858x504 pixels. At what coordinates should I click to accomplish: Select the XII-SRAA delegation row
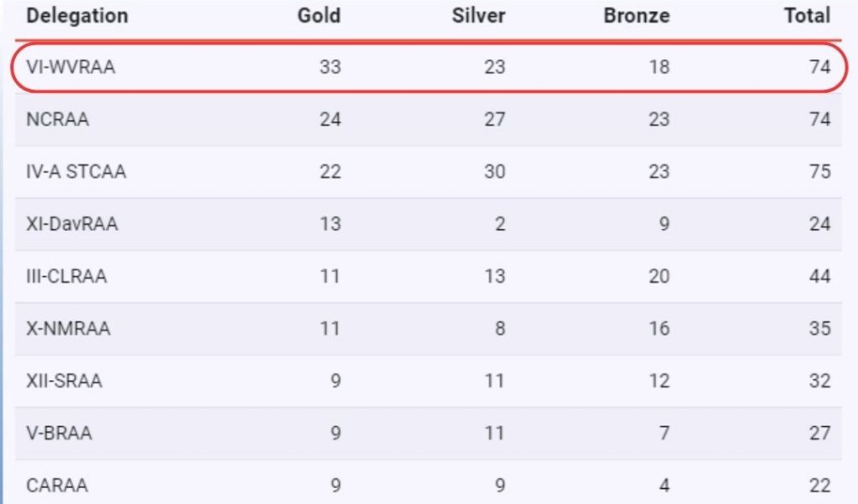pyautogui.click(x=428, y=381)
